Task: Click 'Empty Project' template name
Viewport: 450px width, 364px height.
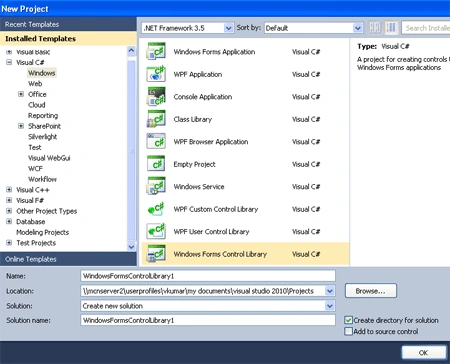Action: click(194, 164)
